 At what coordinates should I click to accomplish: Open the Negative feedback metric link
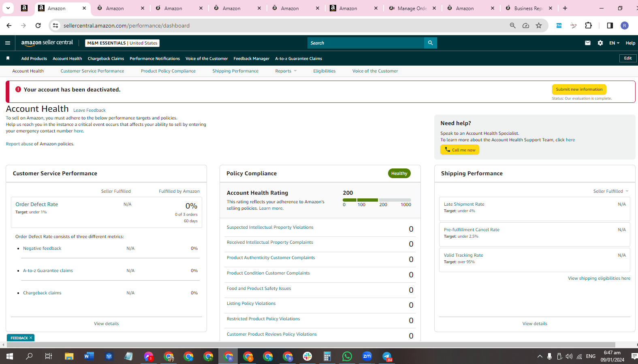click(42, 249)
